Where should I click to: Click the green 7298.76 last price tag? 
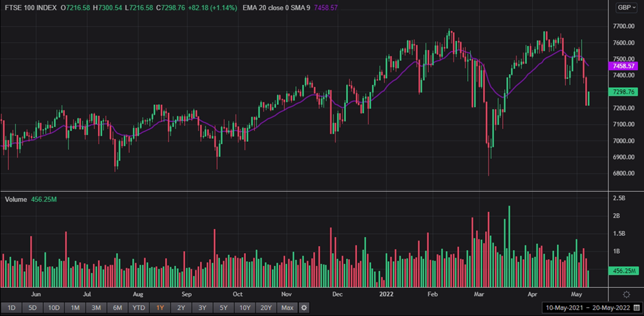click(622, 92)
